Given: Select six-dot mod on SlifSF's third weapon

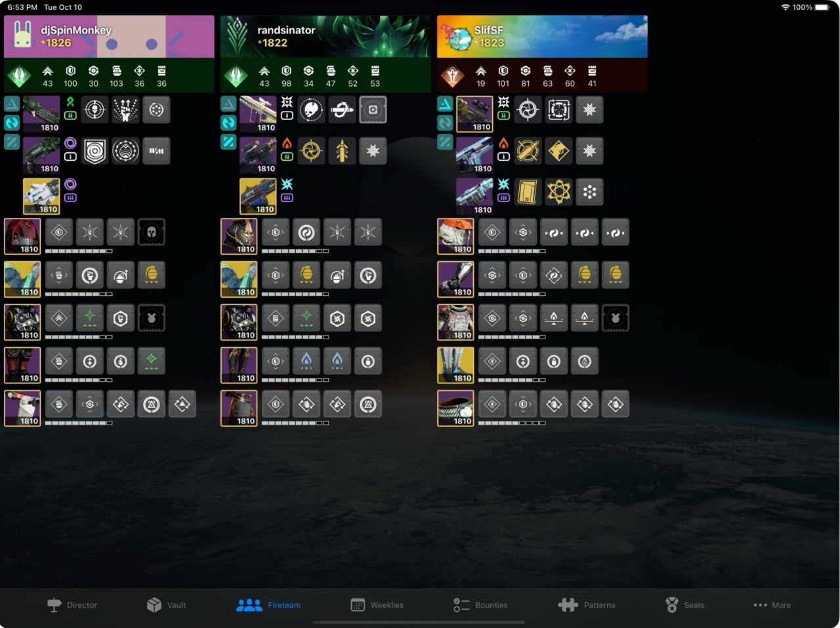Looking at the screenshot, I should pos(589,192).
